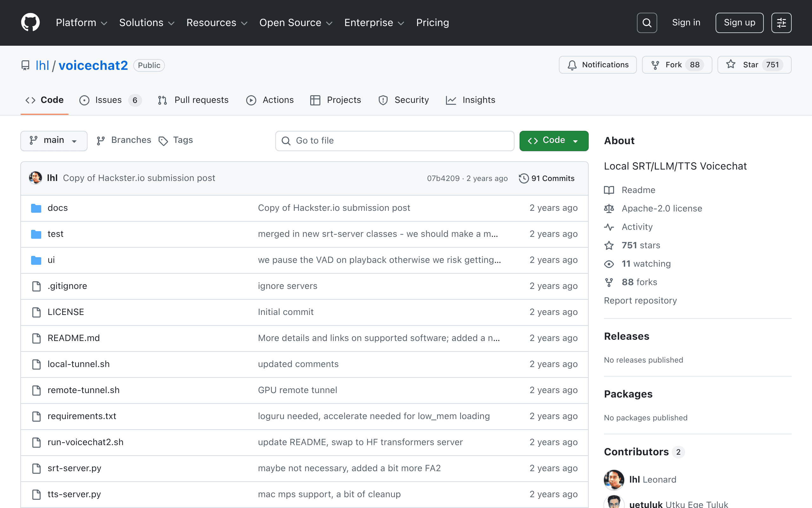This screenshot has width=812, height=508.
Task: Open the voicechat2 repository name link
Action: 93,65
